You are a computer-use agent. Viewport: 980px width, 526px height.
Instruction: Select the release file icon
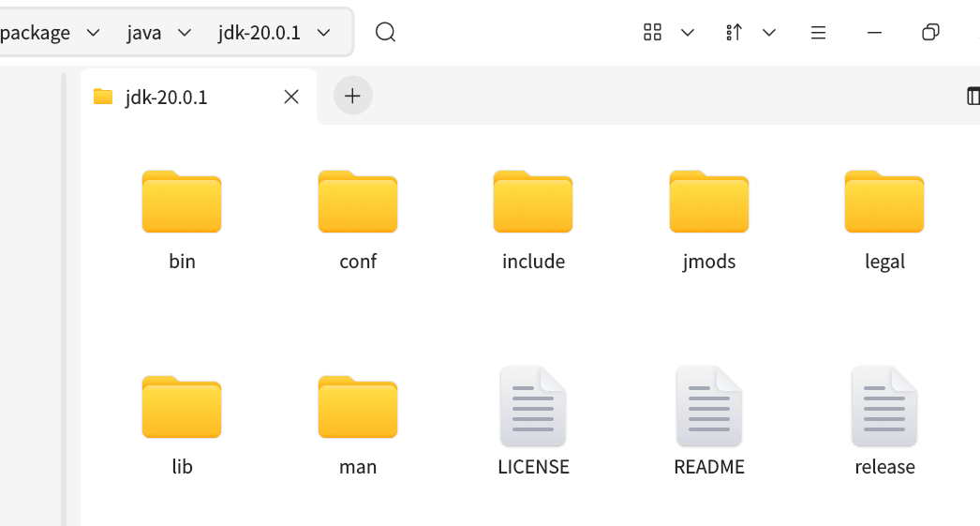tap(884, 407)
